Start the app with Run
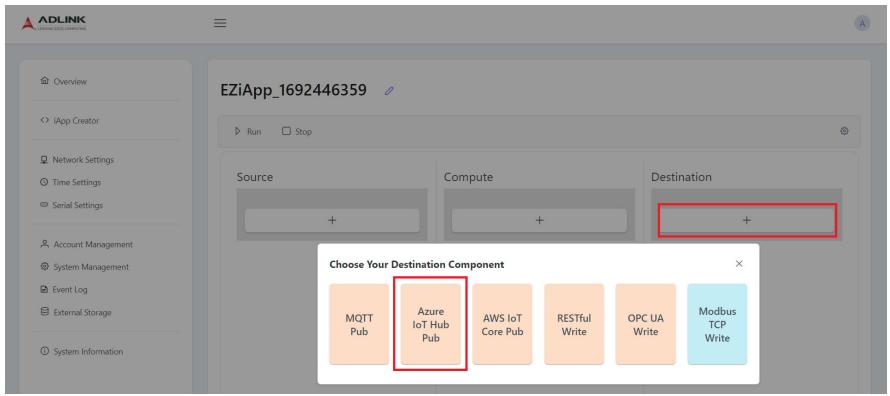 248,132
